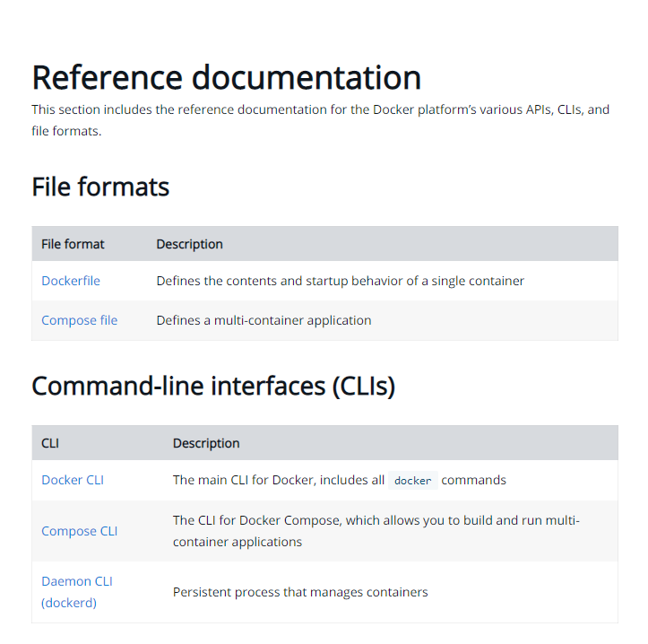Image resolution: width=648 pixels, height=644 pixels.
Task: Go to the Docker CLI documentation link
Action: coord(73,480)
